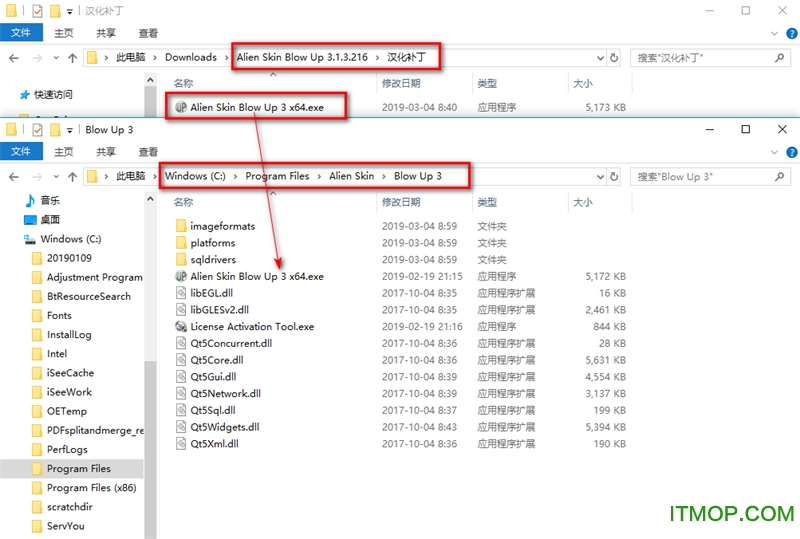Open the 文件 tab in Blow Up 3 window
This screenshot has height=539, width=800.
(21, 152)
